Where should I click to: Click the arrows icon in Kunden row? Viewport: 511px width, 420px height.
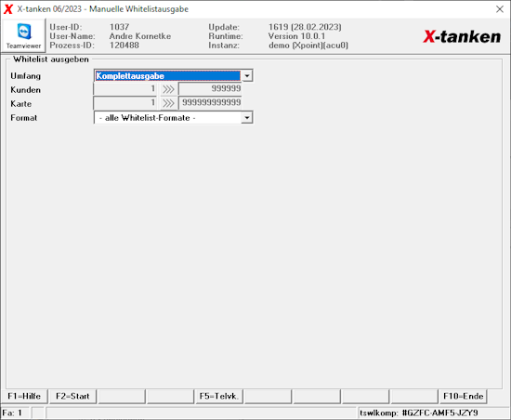click(x=168, y=89)
